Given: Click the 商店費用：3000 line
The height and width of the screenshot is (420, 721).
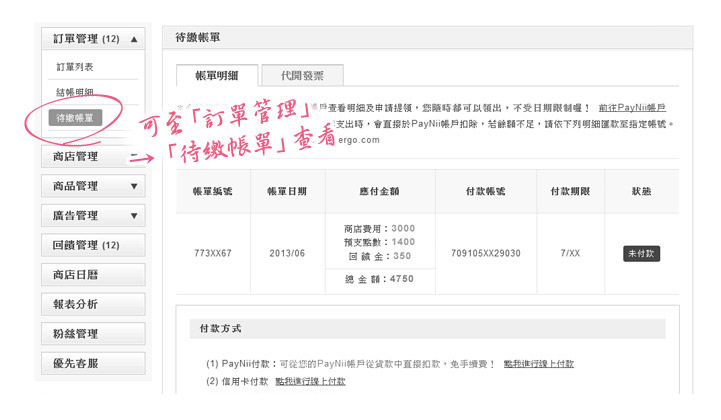Looking at the screenshot, I should click(x=379, y=229).
